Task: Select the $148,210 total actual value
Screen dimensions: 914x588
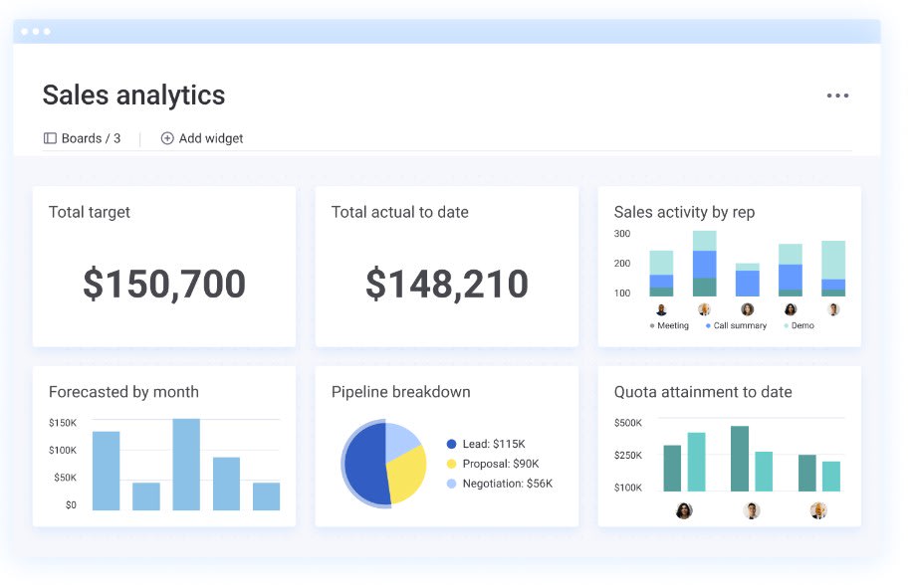Action: [447, 284]
